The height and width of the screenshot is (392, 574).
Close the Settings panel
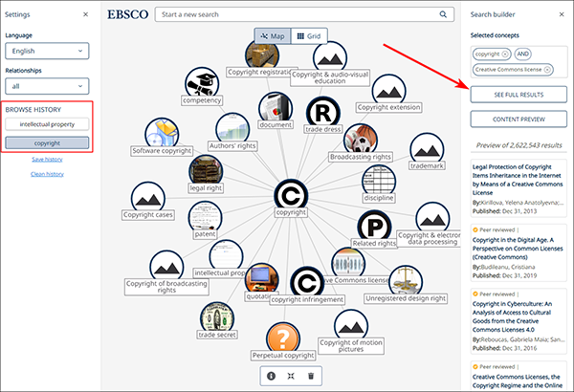point(86,14)
